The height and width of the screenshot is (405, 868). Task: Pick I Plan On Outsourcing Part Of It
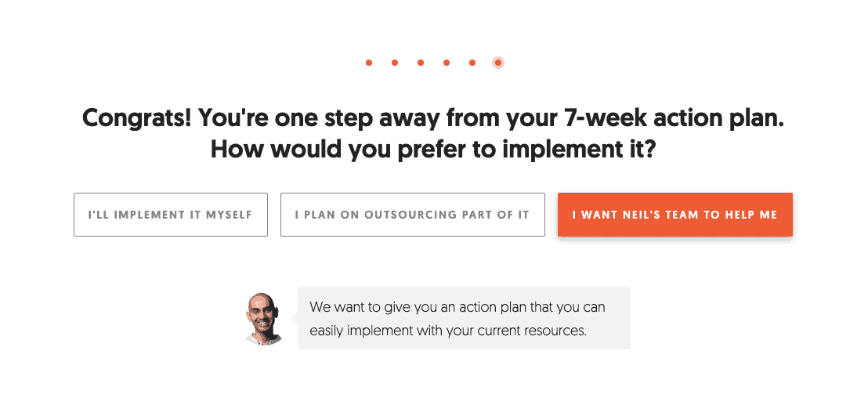(x=412, y=215)
